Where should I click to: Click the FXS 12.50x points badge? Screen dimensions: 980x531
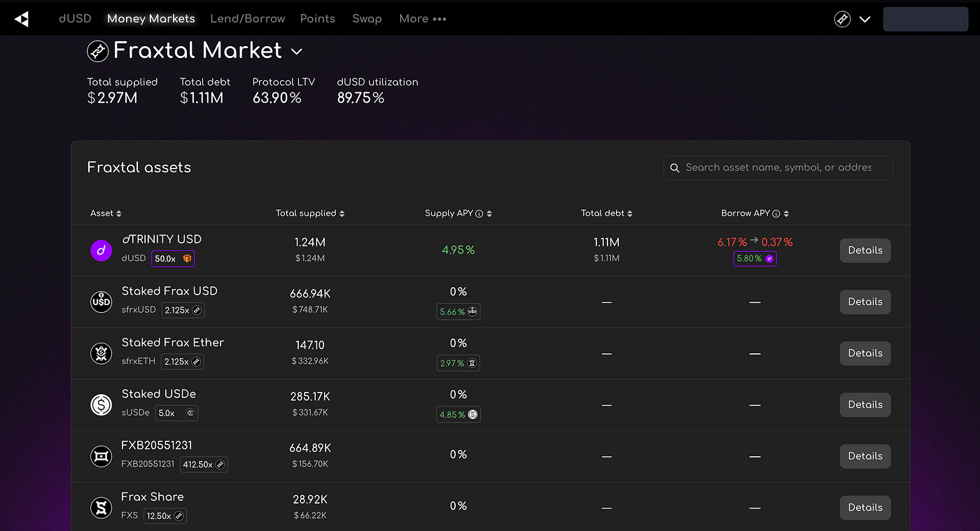click(x=165, y=516)
